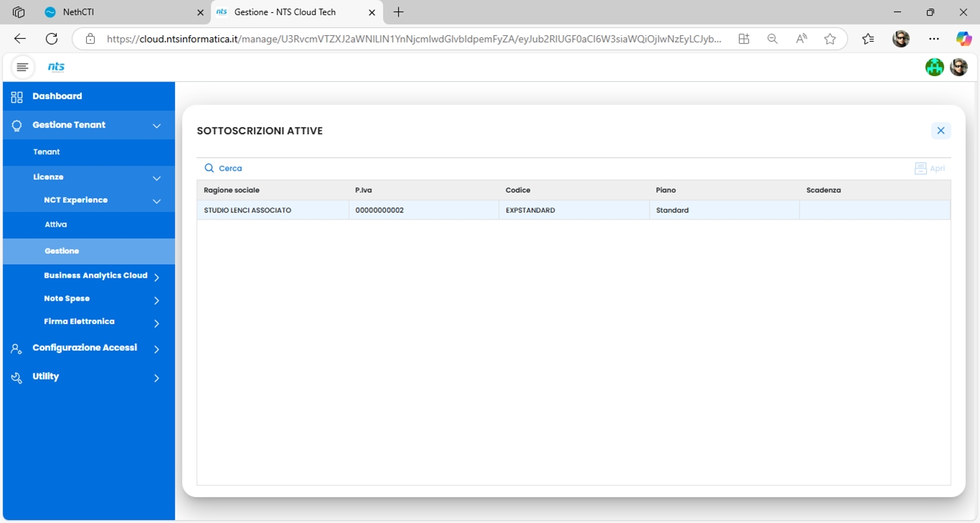Screen dimensions: 980x523
Task: Click the Apri button
Action: point(930,169)
